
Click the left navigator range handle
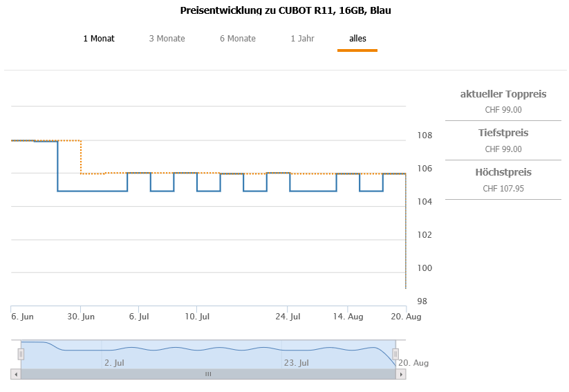(21, 354)
